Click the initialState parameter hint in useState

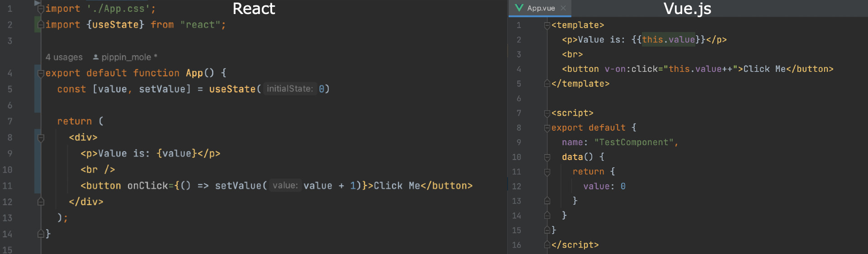289,89
